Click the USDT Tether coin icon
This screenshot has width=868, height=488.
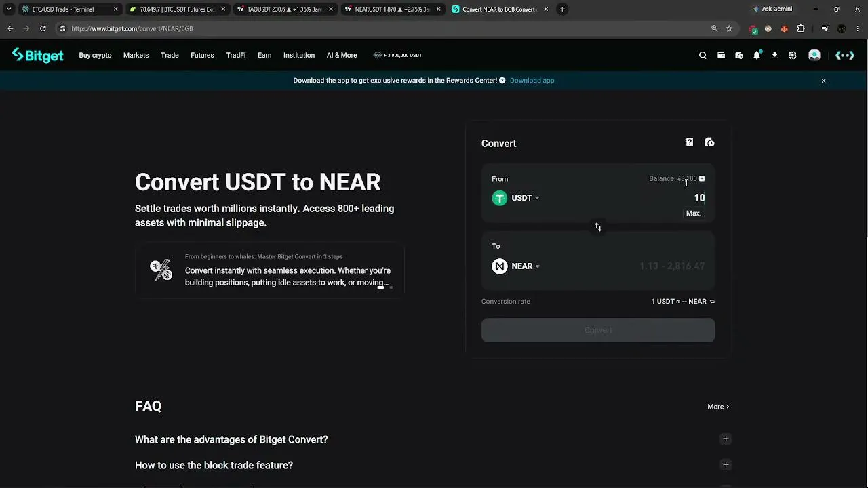click(x=500, y=198)
